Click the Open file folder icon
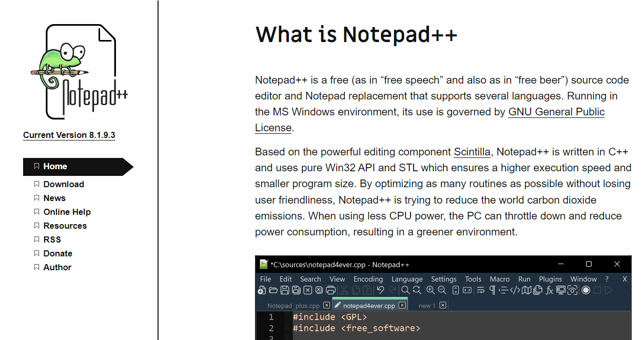The height and width of the screenshot is (340, 644). [274, 290]
